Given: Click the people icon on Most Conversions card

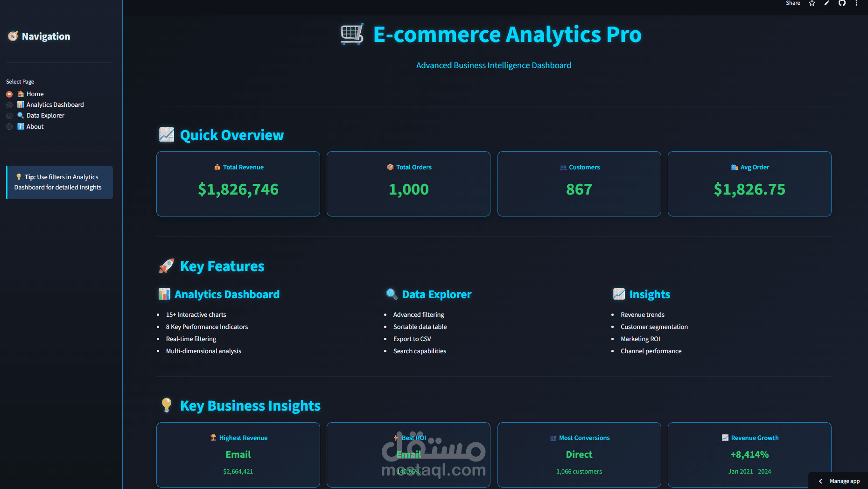Looking at the screenshot, I should tap(553, 438).
